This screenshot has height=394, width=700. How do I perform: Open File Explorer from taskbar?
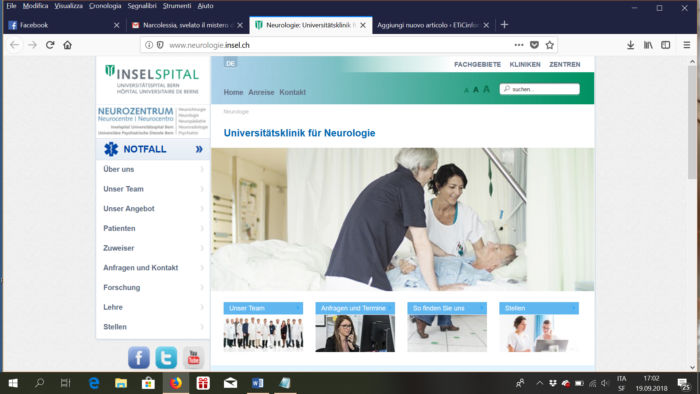click(x=121, y=383)
